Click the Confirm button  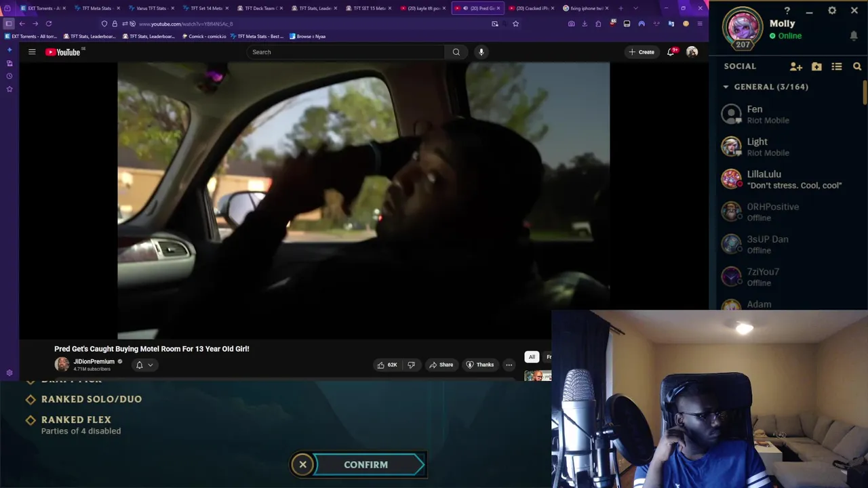(369, 464)
